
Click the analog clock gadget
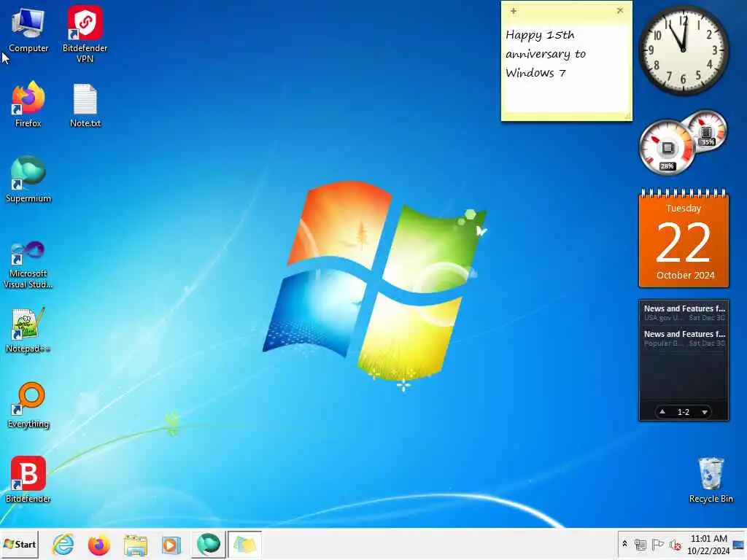click(x=683, y=49)
